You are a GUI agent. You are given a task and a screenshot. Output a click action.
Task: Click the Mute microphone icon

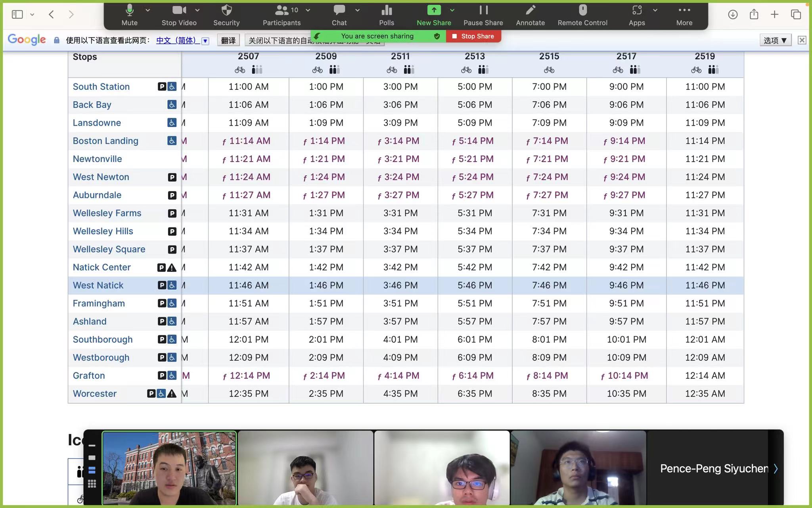pyautogui.click(x=129, y=11)
